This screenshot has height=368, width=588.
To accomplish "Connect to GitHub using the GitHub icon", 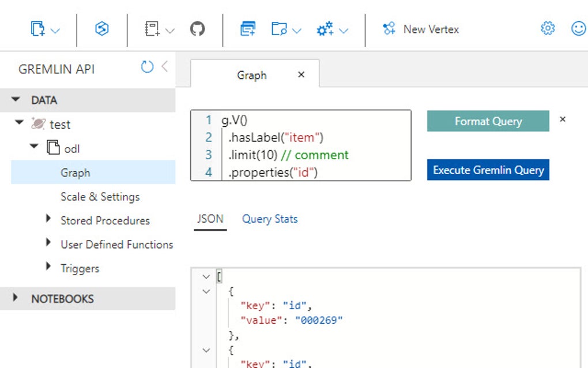I will point(198,29).
